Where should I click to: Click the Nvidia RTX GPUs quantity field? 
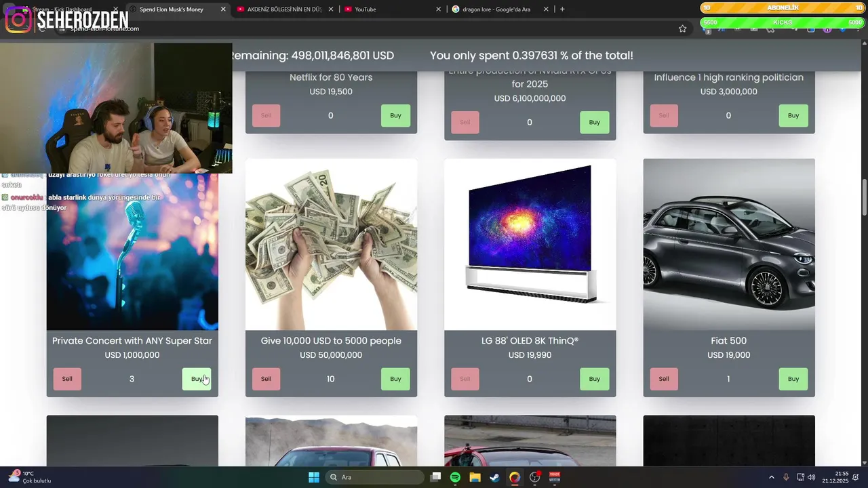click(530, 122)
